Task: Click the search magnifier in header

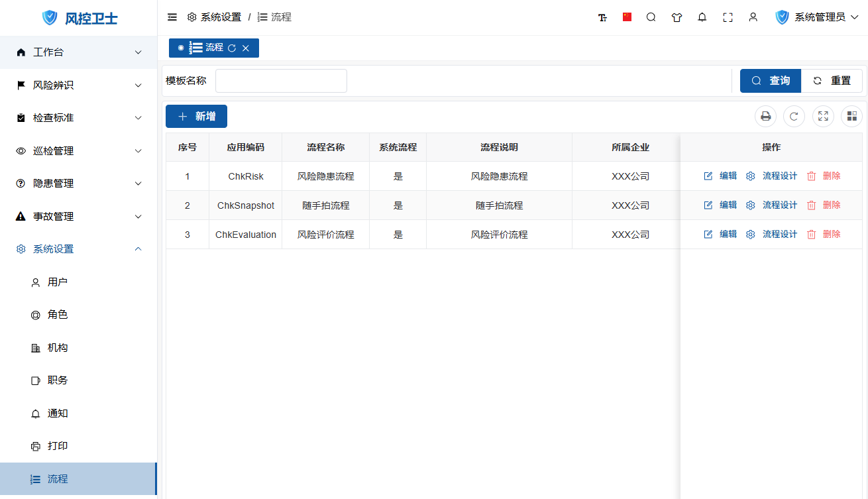Action: (x=651, y=17)
